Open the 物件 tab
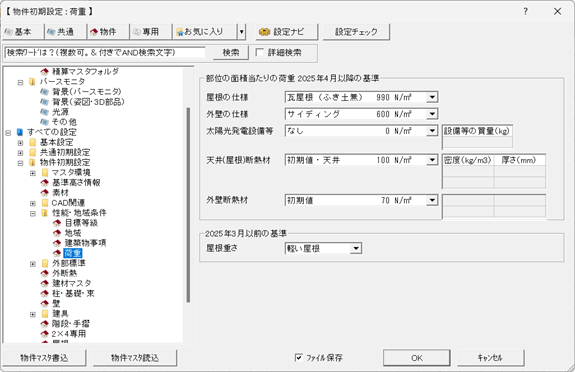575x372 pixels. (108, 32)
